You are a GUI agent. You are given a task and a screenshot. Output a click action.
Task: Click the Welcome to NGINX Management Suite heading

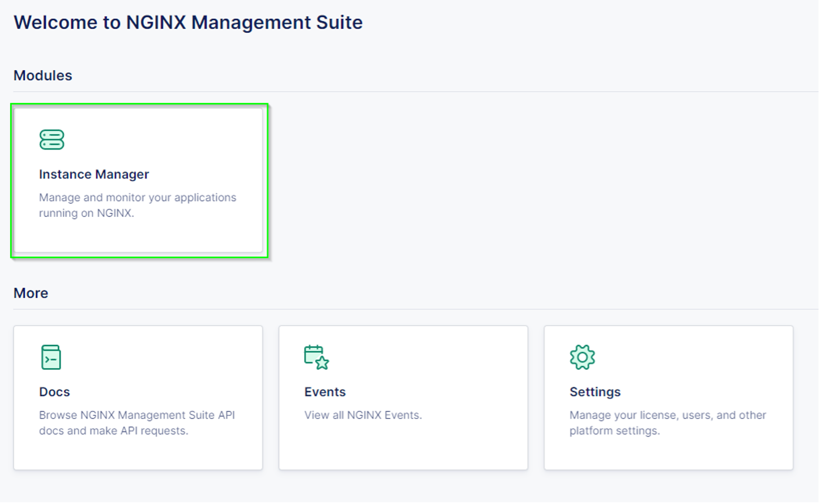(188, 22)
